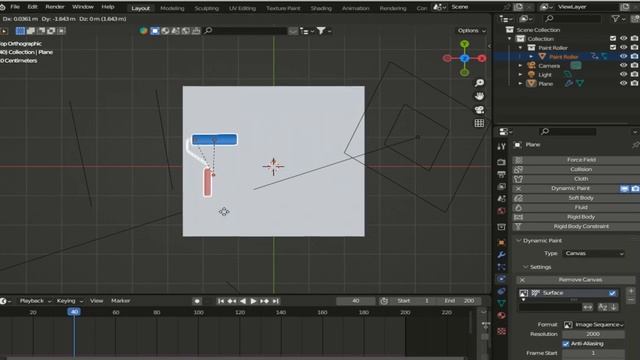The height and width of the screenshot is (360, 640).
Task: Hide the Plane object in viewport
Action: pyautogui.click(x=623, y=83)
